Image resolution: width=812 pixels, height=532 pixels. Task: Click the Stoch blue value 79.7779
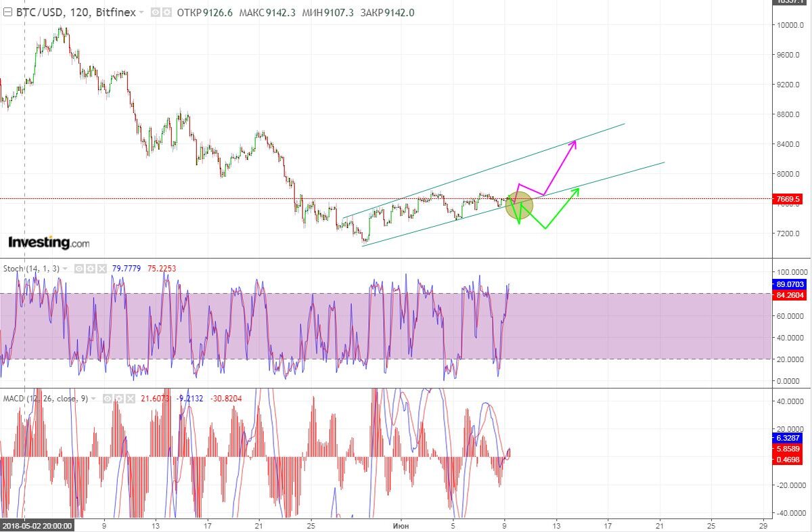pyautogui.click(x=128, y=269)
